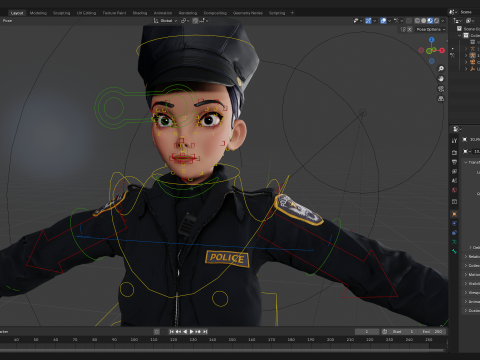The width and height of the screenshot is (480, 360).
Task: Jump to the timeline start frame
Action: (x=172, y=332)
